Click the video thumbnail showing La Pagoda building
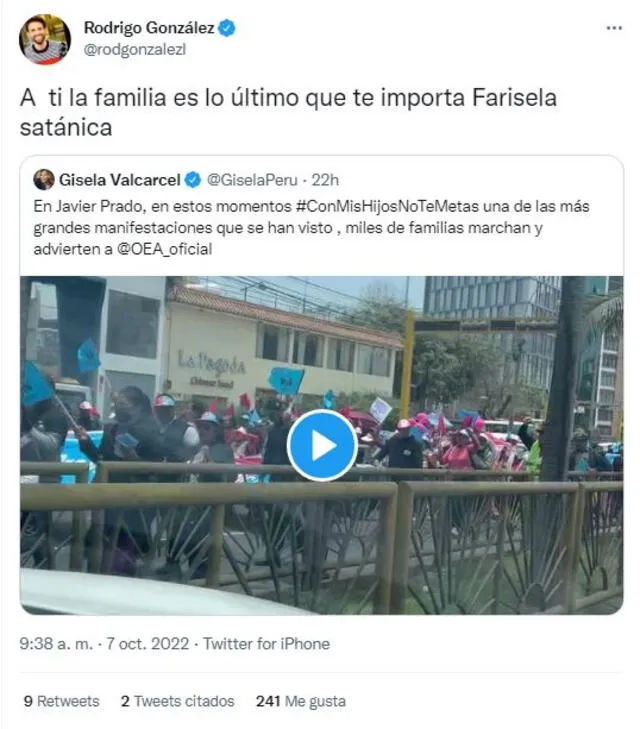Image resolution: width=640 pixels, height=729 pixels. pos(322,445)
